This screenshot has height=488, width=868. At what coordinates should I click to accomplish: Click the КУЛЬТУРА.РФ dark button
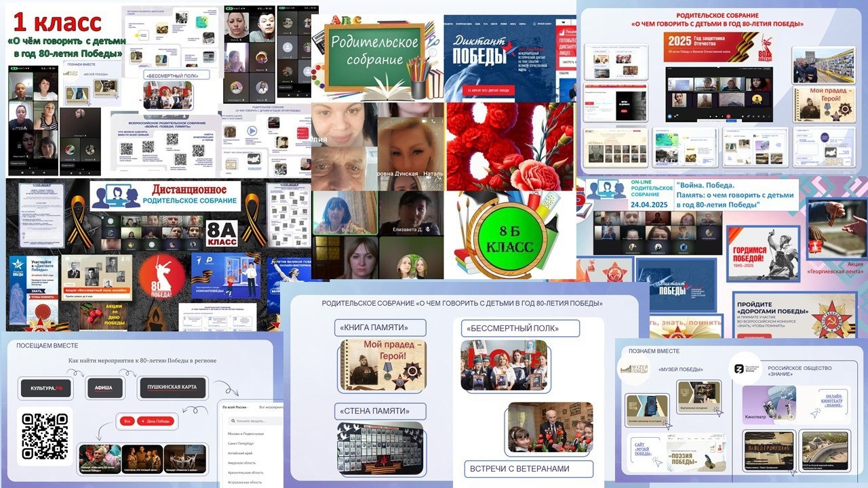45,388
